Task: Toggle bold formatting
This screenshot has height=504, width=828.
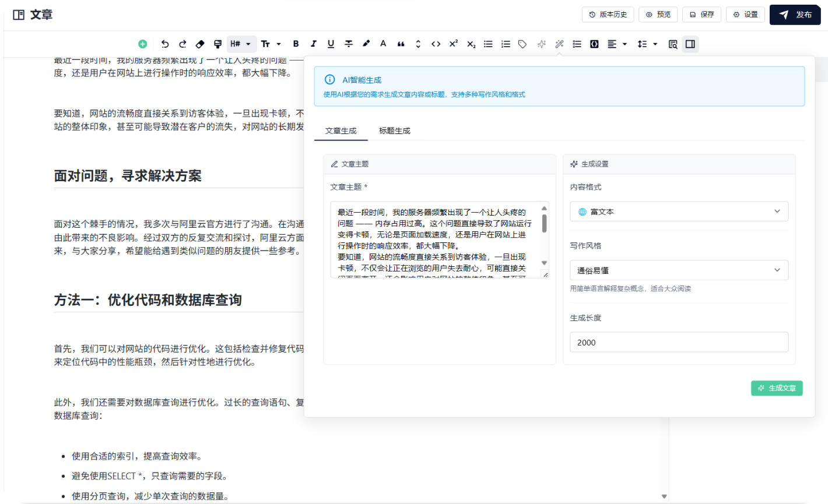Action: tap(296, 44)
